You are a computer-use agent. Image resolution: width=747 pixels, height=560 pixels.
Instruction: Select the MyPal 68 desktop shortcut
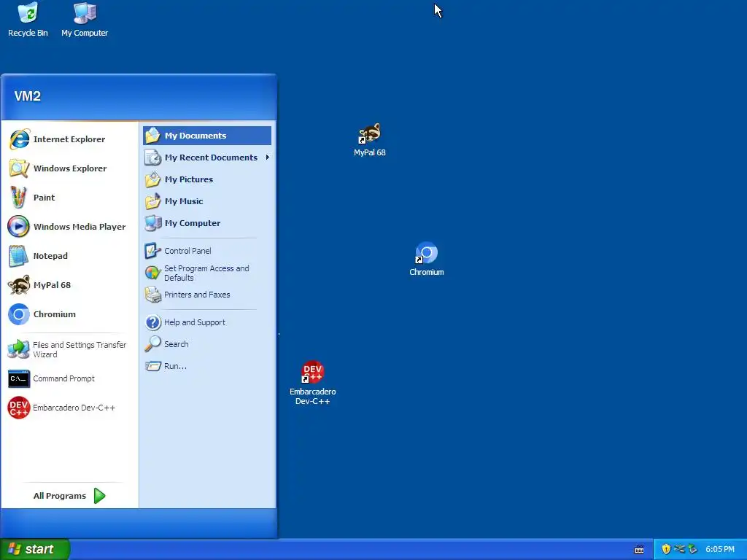[370, 140]
